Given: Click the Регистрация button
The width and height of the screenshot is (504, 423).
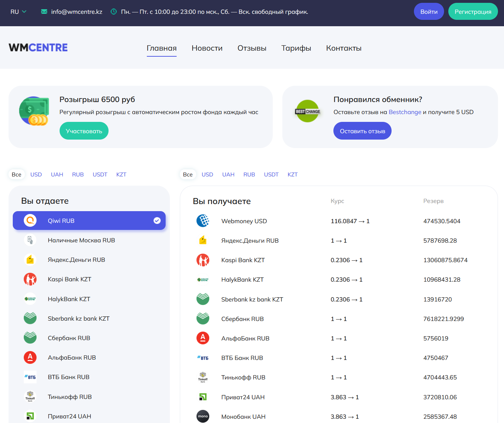Looking at the screenshot, I should tap(473, 11).
